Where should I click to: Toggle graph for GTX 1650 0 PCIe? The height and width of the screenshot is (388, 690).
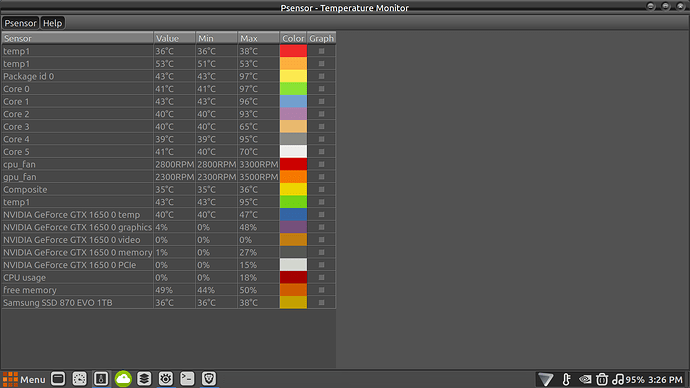322,265
